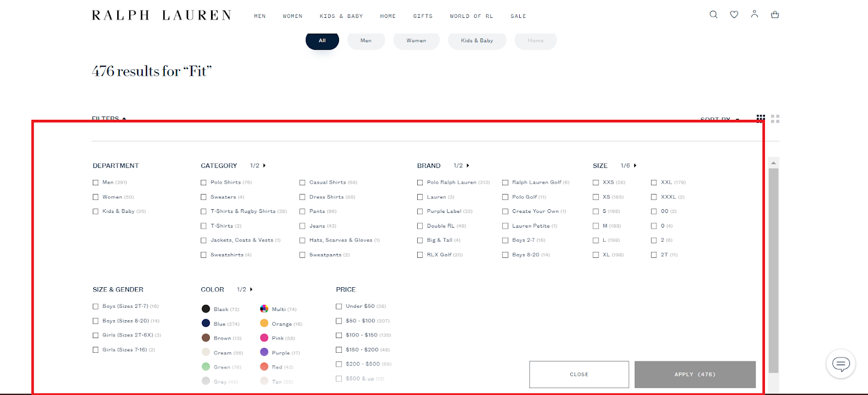
Task: Tick the Polo Ralph Lauren brand checkbox
Action: [420, 183]
